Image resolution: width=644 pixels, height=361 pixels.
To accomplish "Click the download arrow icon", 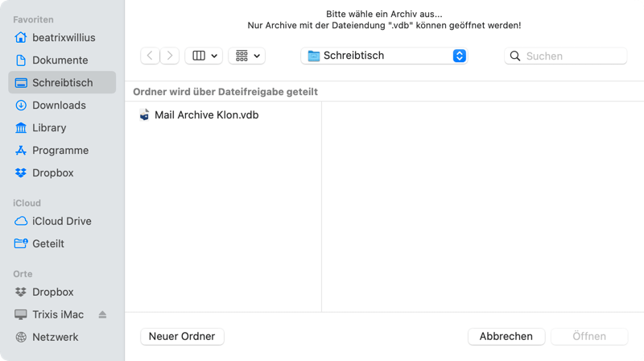I will (21, 106).
